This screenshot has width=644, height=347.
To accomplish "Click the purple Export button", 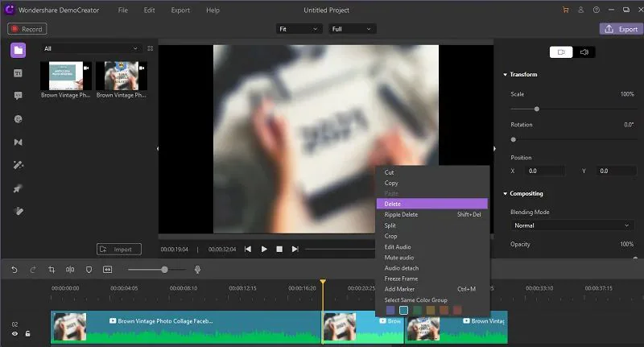I will [621, 29].
